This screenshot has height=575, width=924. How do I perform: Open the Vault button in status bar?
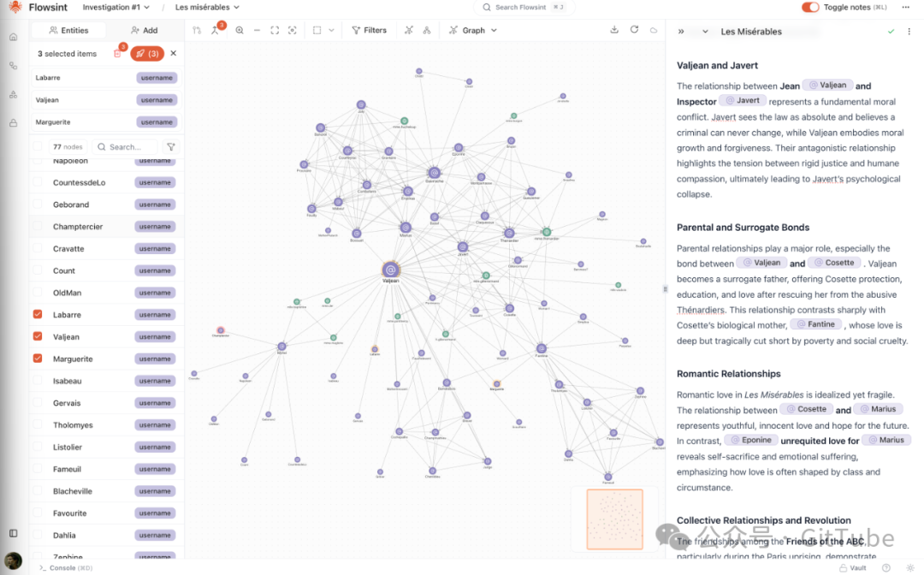click(853, 568)
